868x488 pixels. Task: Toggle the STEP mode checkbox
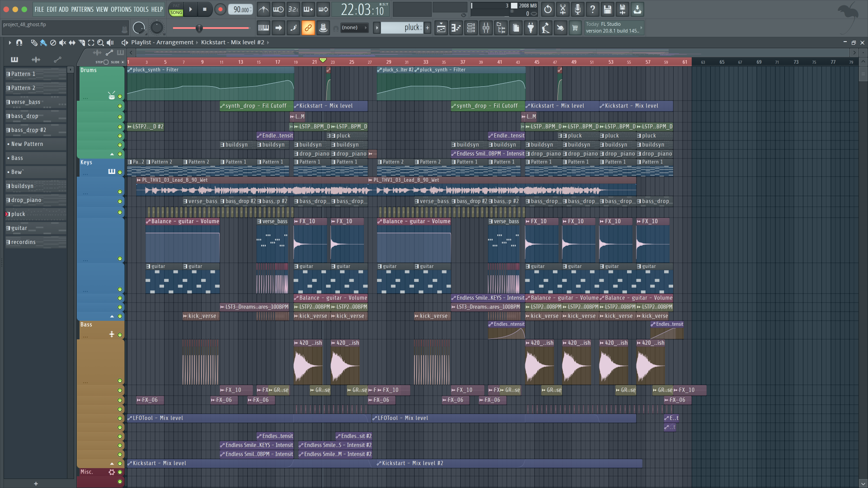tap(106, 62)
